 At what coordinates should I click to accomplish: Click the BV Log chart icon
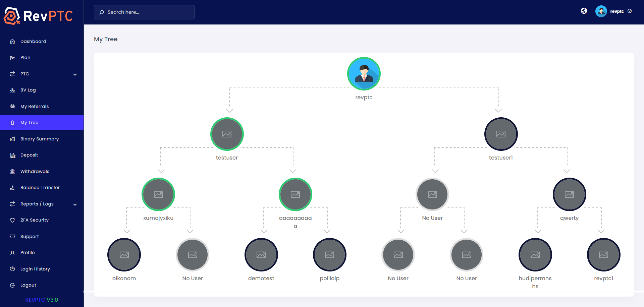point(12,90)
